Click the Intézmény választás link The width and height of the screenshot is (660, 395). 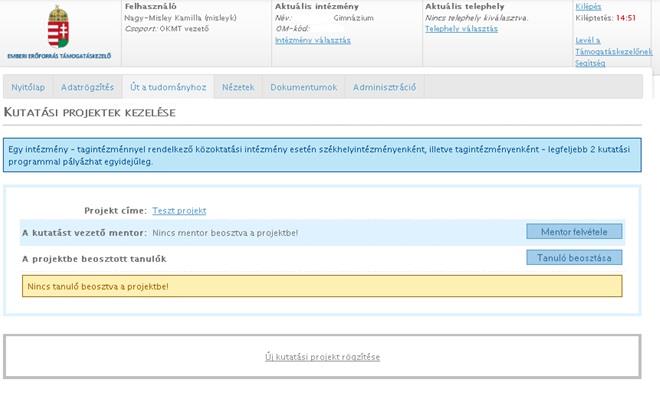point(313,40)
